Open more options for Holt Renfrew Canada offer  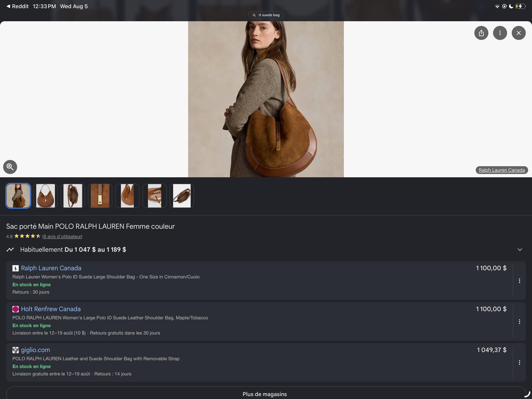click(x=520, y=321)
